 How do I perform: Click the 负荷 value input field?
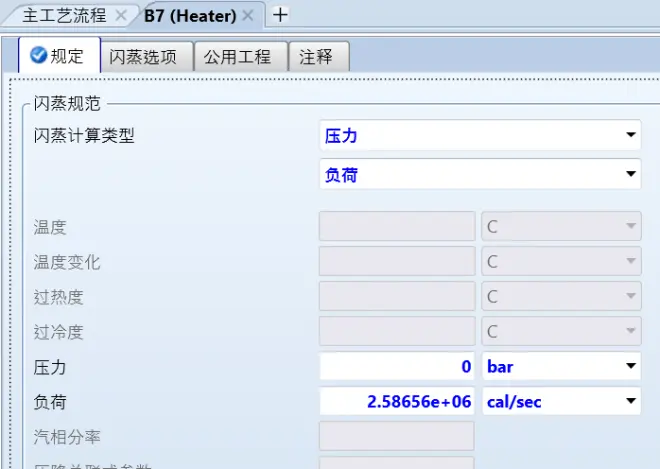point(397,401)
